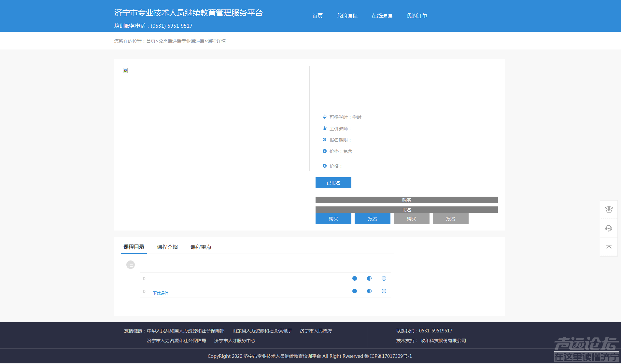The image size is (621, 364).
Task: Click the 可得学时:学时 label
Action: pyautogui.click(x=346, y=117)
